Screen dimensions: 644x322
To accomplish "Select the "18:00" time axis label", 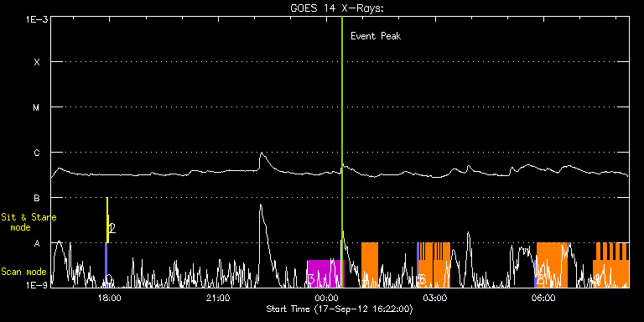I will pyautogui.click(x=110, y=298).
